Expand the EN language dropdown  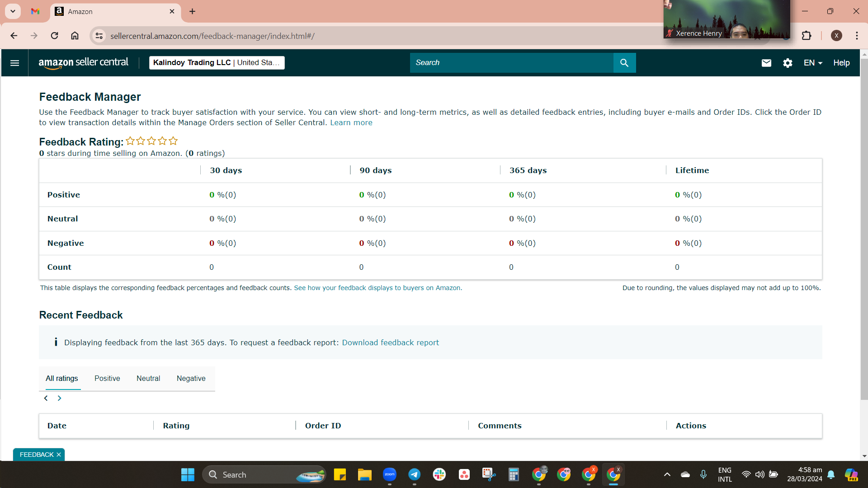[x=813, y=63]
